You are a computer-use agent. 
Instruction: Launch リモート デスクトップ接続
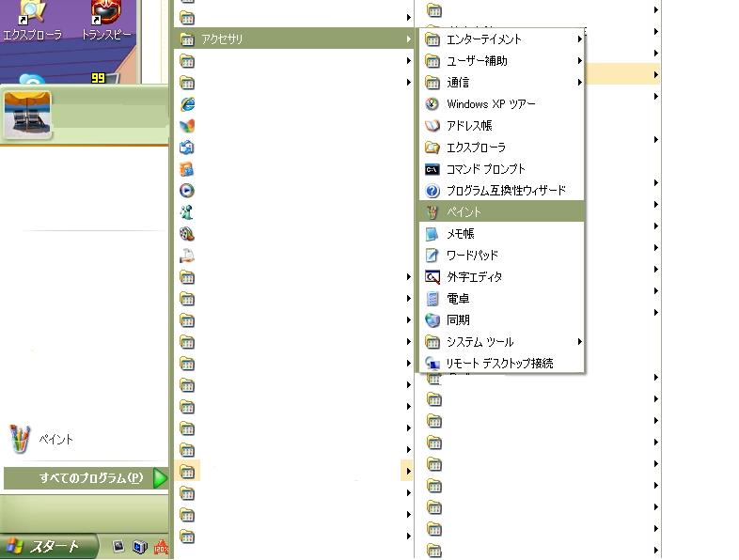point(500,364)
